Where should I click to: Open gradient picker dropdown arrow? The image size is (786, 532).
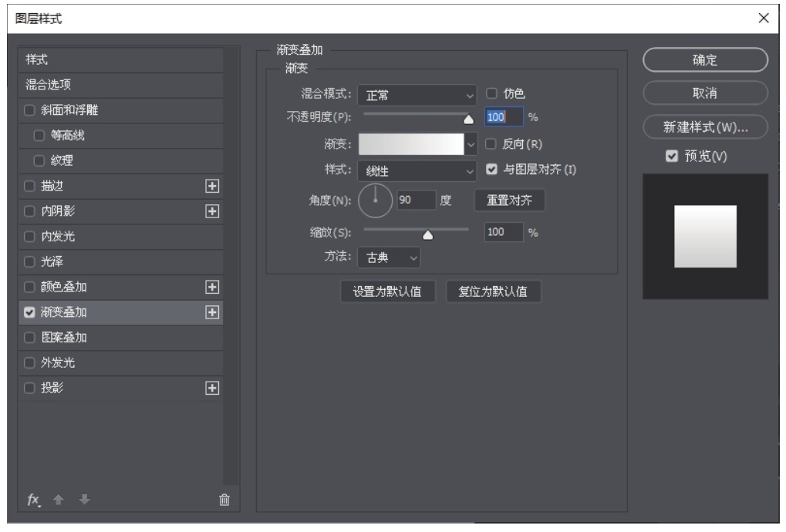point(471,144)
